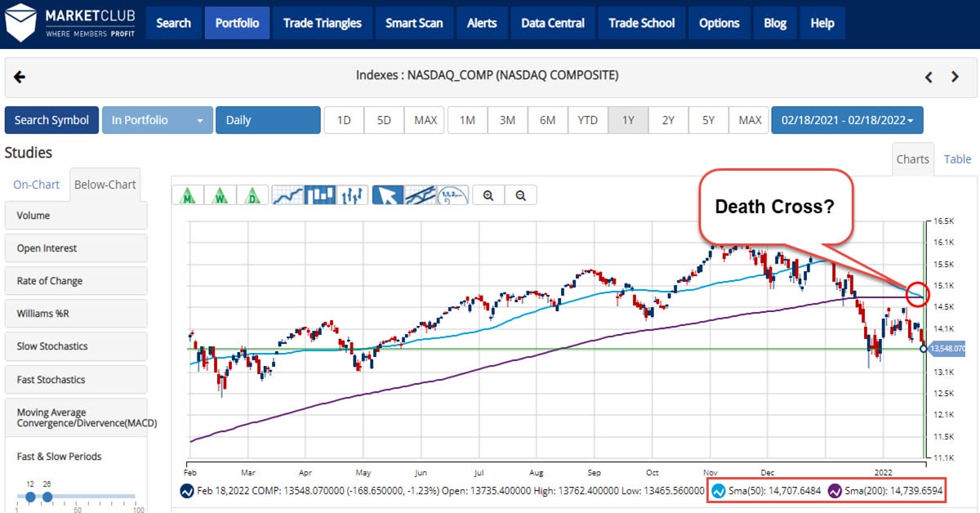Zoom in on the chart
Image resolution: width=980 pixels, height=513 pixels.
click(489, 194)
